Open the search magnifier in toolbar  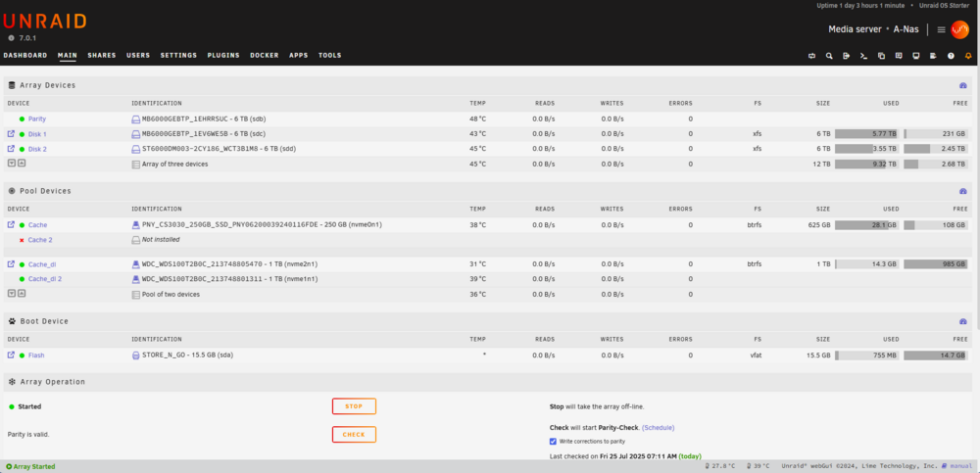829,56
